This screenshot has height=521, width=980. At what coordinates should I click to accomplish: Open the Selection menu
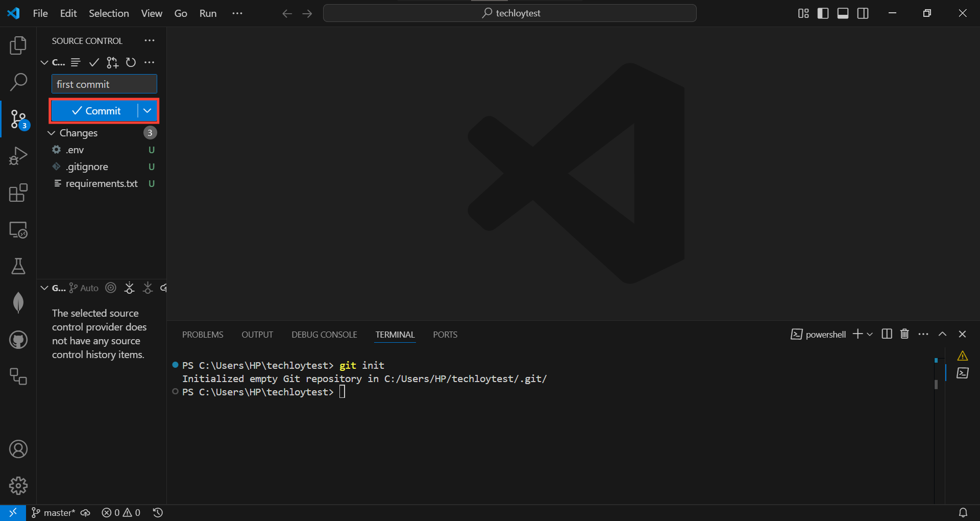(x=109, y=13)
